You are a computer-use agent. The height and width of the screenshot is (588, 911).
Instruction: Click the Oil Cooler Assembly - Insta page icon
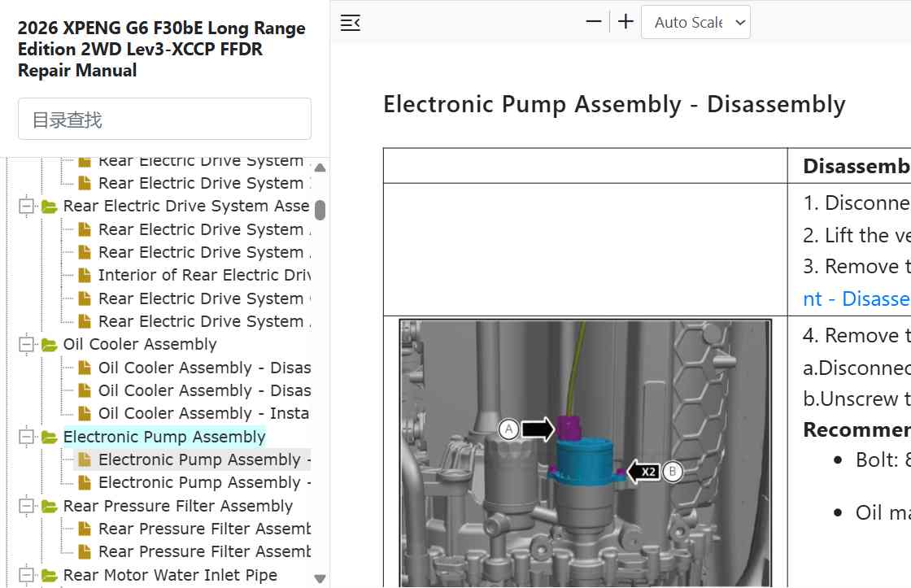(85, 413)
